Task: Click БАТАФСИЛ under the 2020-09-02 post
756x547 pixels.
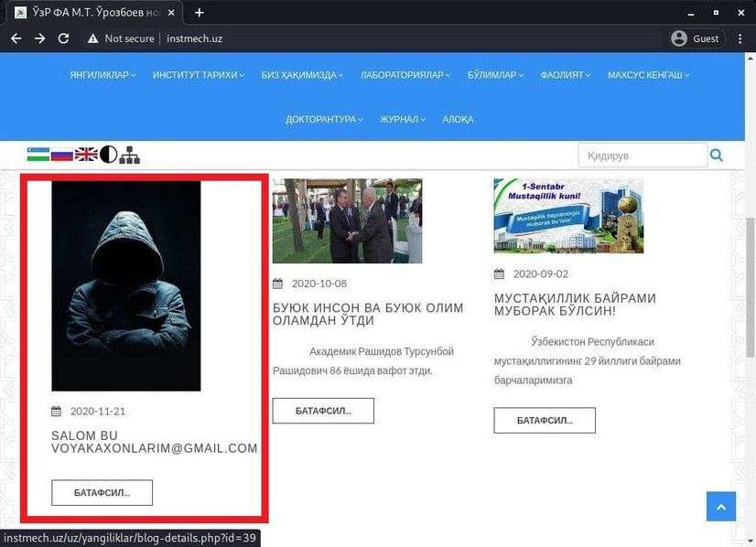Action: (545, 420)
